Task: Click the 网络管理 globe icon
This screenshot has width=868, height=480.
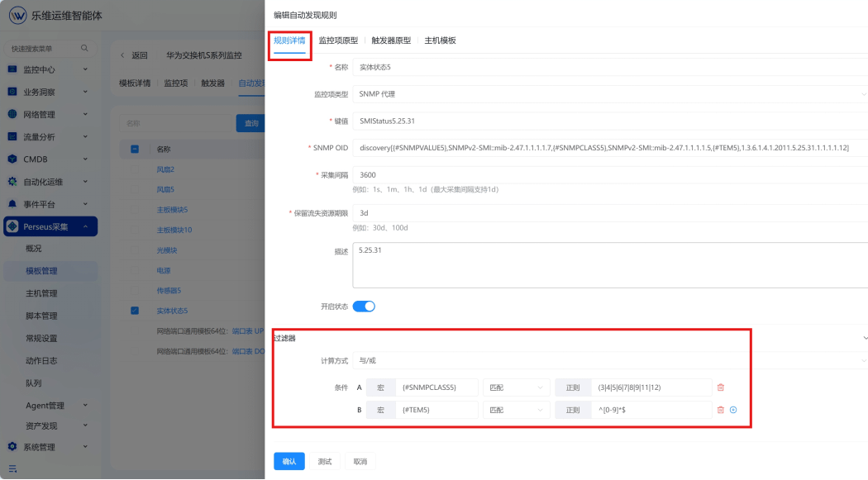Action: click(x=12, y=114)
